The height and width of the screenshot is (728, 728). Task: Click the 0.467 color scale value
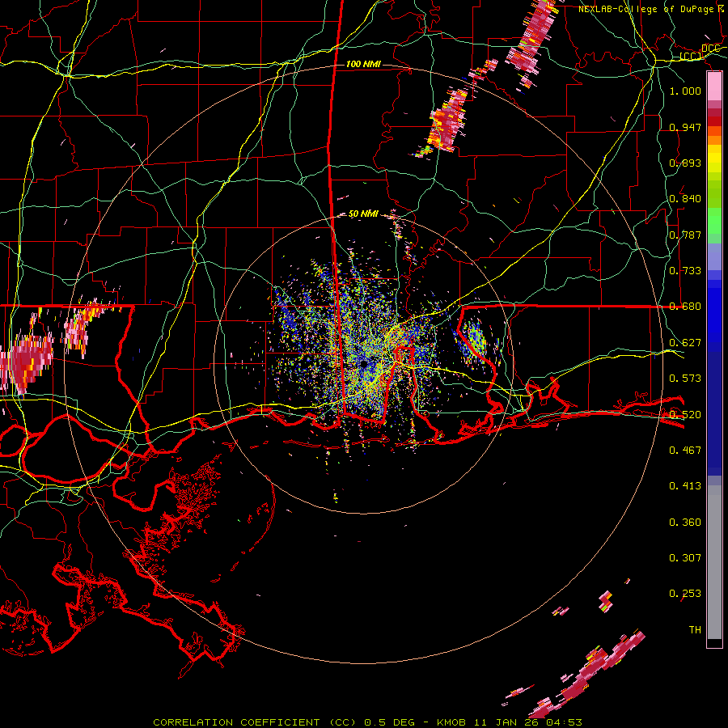(x=685, y=451)
